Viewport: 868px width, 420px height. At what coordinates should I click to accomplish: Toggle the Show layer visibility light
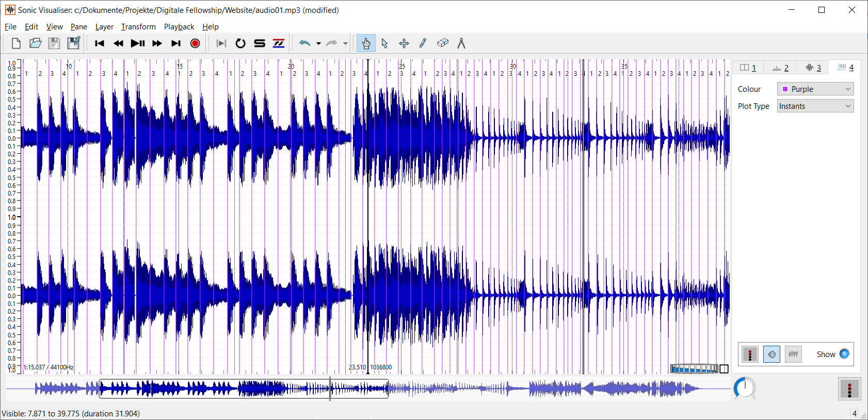844,354
